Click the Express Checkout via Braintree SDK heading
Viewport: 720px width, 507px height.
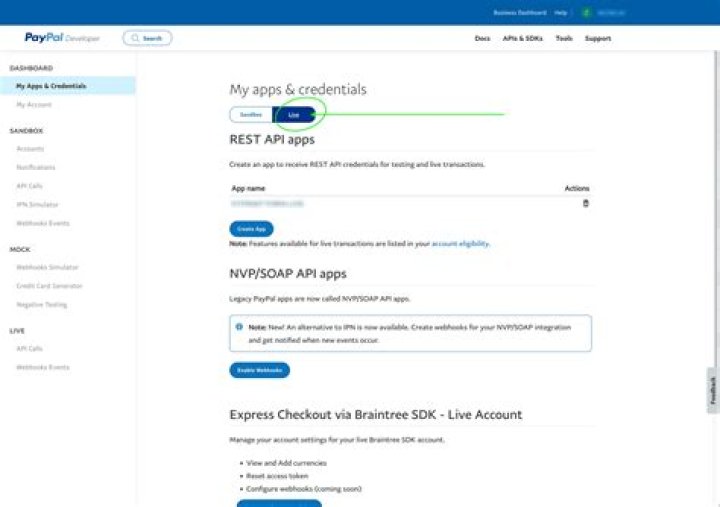point(376,414)
